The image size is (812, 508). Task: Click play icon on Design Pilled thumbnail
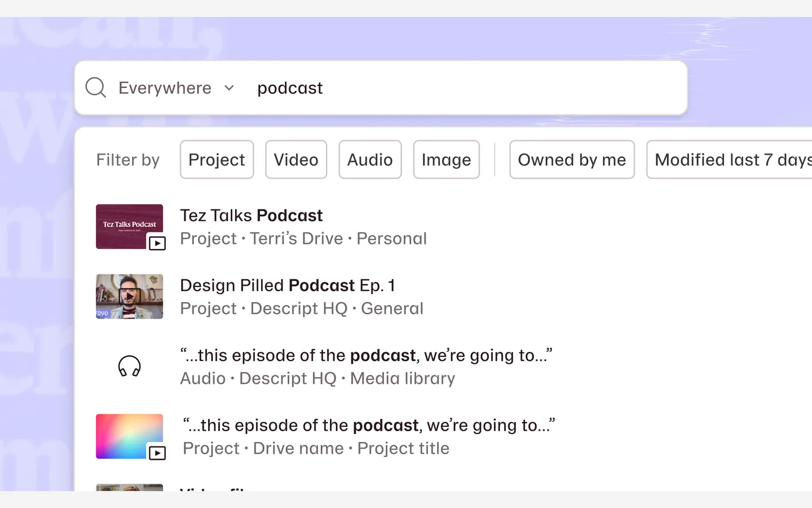[x=130, y=296]
